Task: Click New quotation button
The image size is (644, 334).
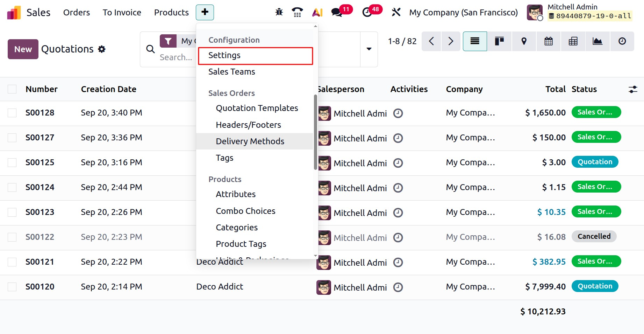Action: [23, 49]
